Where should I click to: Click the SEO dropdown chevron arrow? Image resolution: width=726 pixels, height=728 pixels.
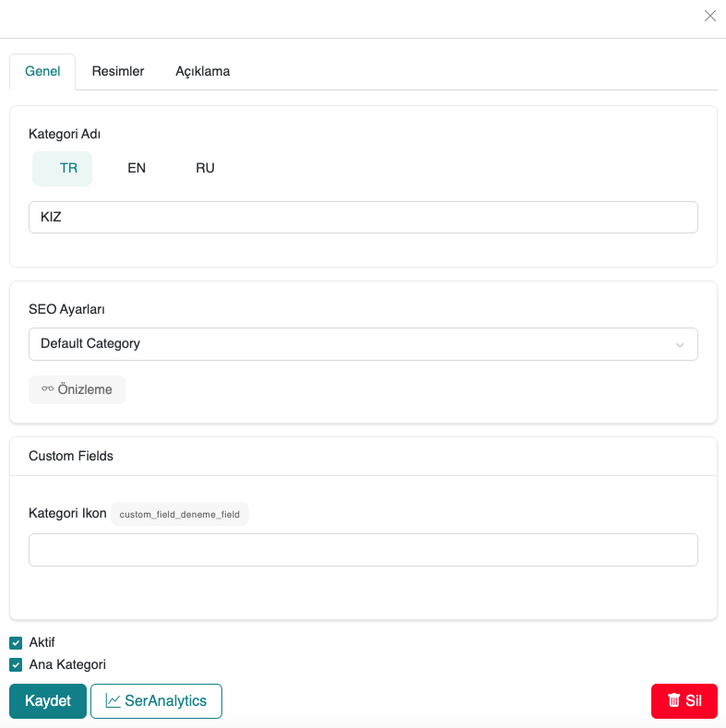(680, 345)
